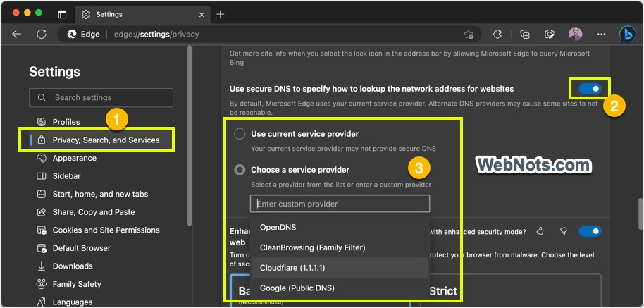Click the settings sidebar scrollbar
The image size is (644, 308).
(190, 135)
